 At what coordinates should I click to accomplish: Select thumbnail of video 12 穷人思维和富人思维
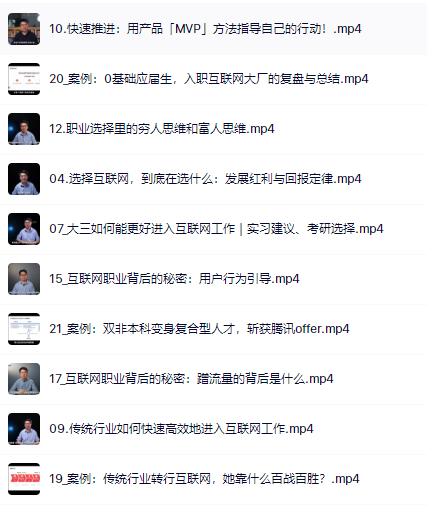pyautogui.click(x=24, y=129)
